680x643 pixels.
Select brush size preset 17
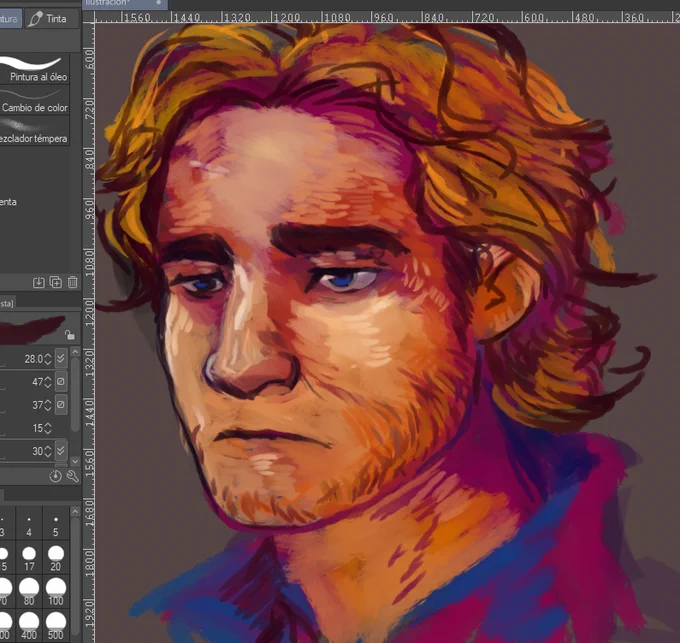[29, 558]
